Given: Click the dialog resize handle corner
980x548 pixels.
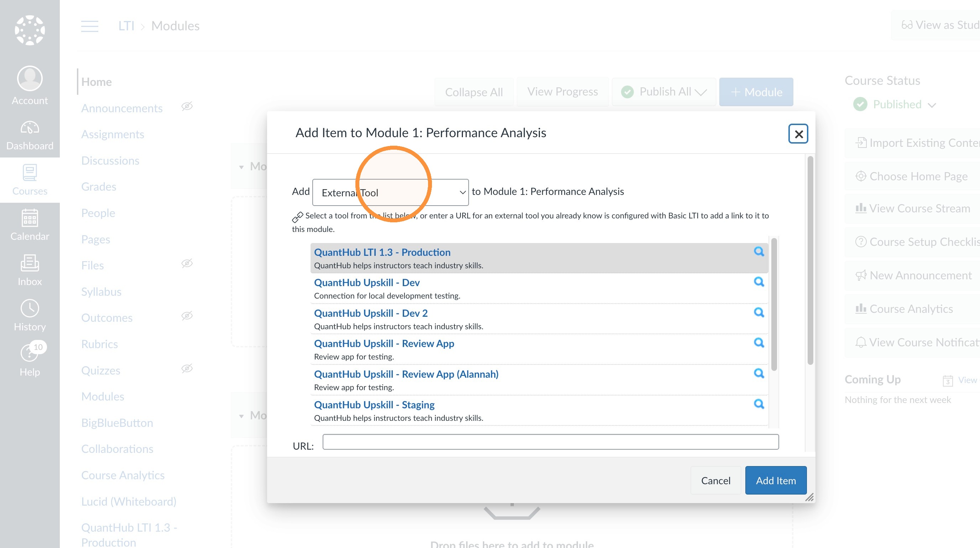Looking at the screenshot, I should tap(809, 497).
